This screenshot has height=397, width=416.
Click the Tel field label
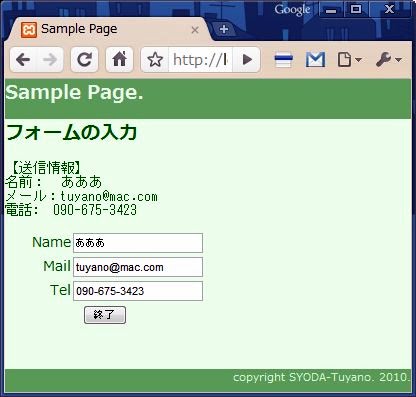point(60,290)
